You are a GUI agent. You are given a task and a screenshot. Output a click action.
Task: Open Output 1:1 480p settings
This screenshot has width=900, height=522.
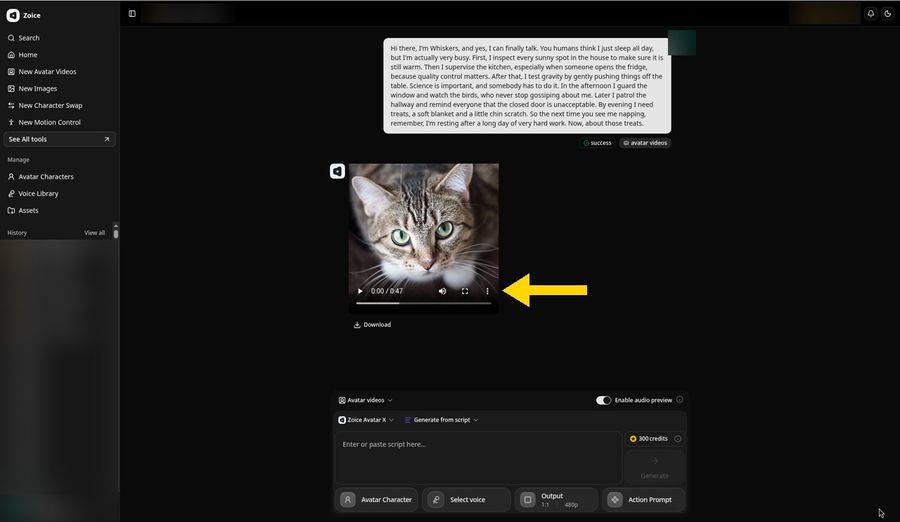click(556, 500)
